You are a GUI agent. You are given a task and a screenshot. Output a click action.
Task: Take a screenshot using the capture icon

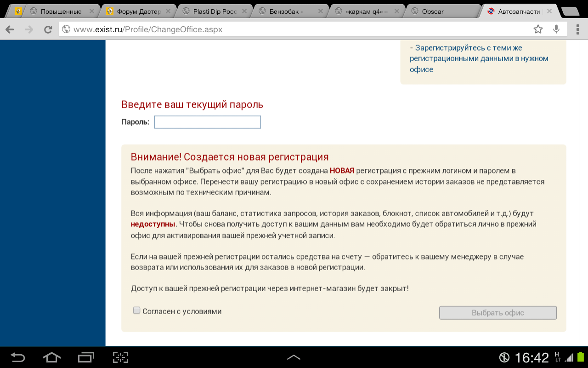click(120, 357)
